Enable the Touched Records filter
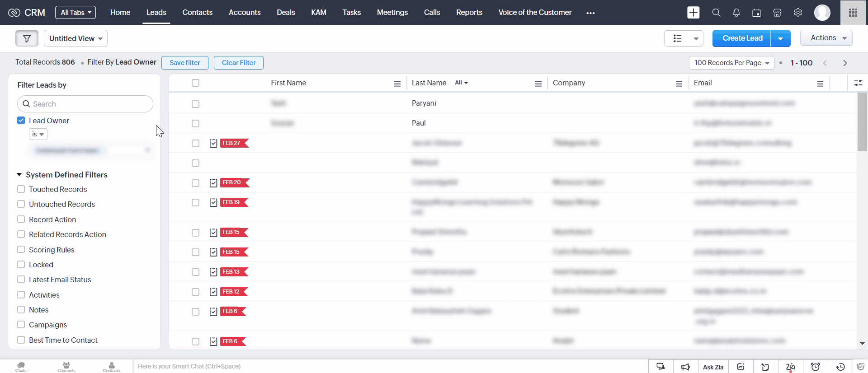 click(x=21, y=189)
